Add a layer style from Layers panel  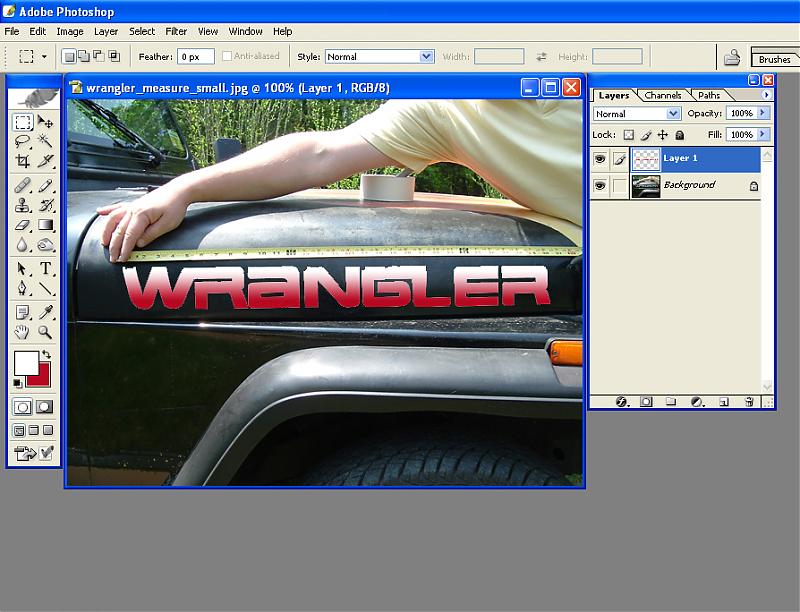(621, 402)
